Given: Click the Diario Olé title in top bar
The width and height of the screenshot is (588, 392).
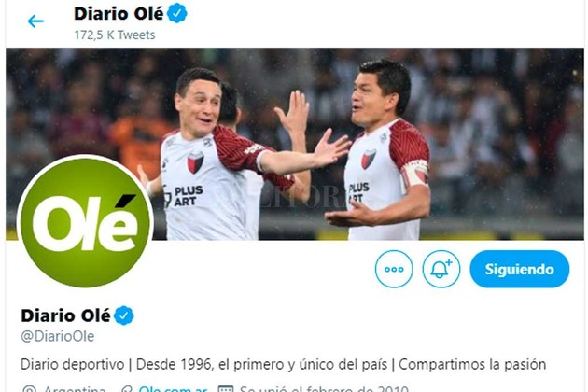Looking at the screenshot, I should tap(119, 13).
